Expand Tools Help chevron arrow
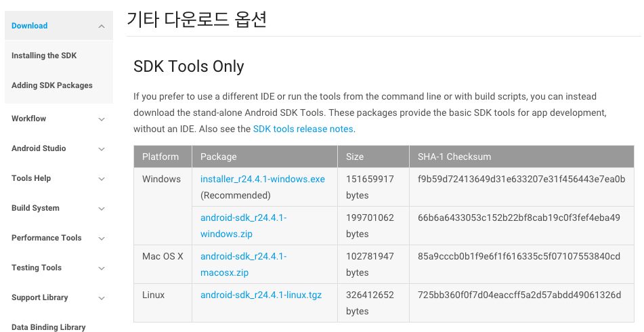Image resolution: width=644 pixels, height=332 pixels. pyautogui.click(x=102, y=179)
